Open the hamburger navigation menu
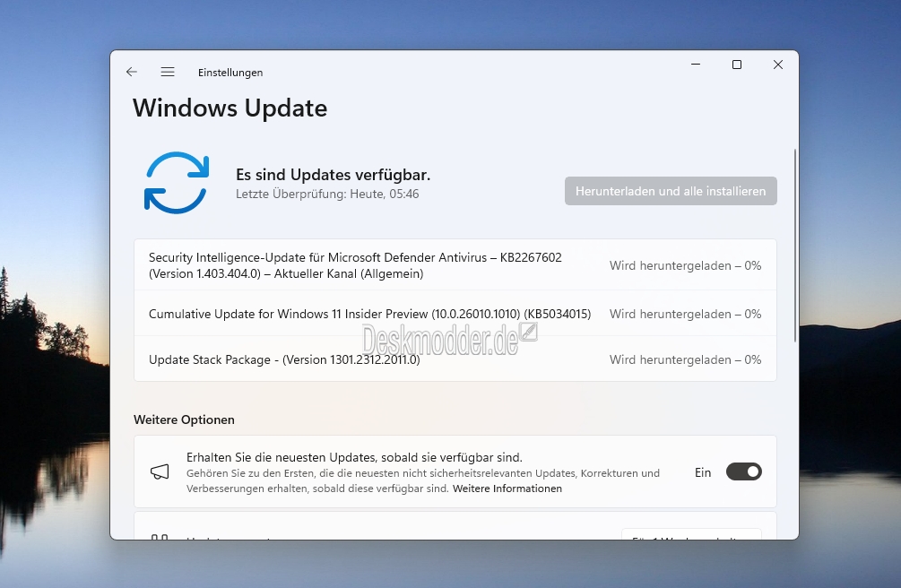Screen dimensions: 901x588 click(168, 72)
